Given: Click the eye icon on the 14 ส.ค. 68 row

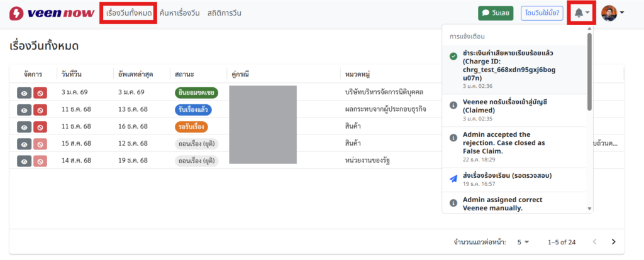Looking at the screenshot, I should pyautogui.click(x=24, y=161).
